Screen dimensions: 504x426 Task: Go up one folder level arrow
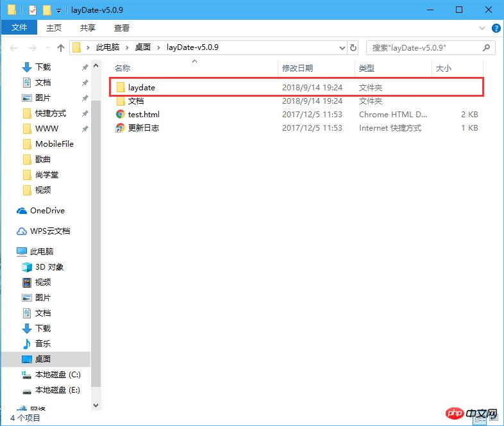tap(61, 48)
